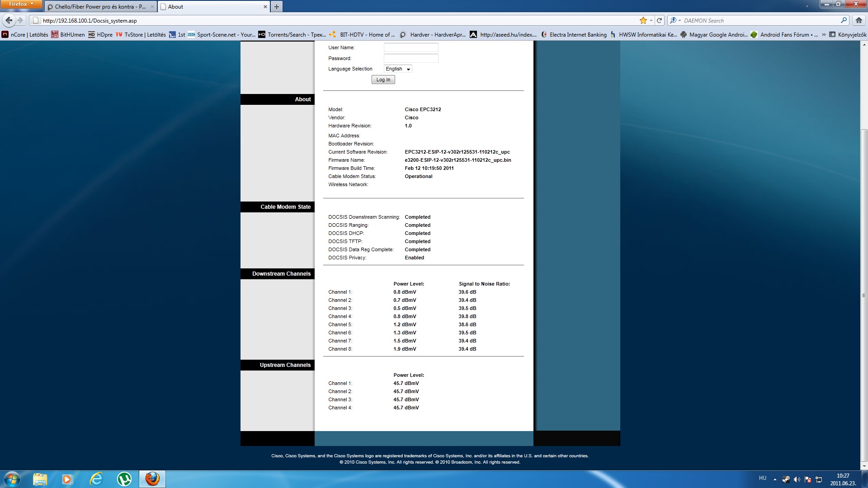Screen dimensions: 868x488
Task: Show more bookmarks with the chevron
Action: click(824, 34)
